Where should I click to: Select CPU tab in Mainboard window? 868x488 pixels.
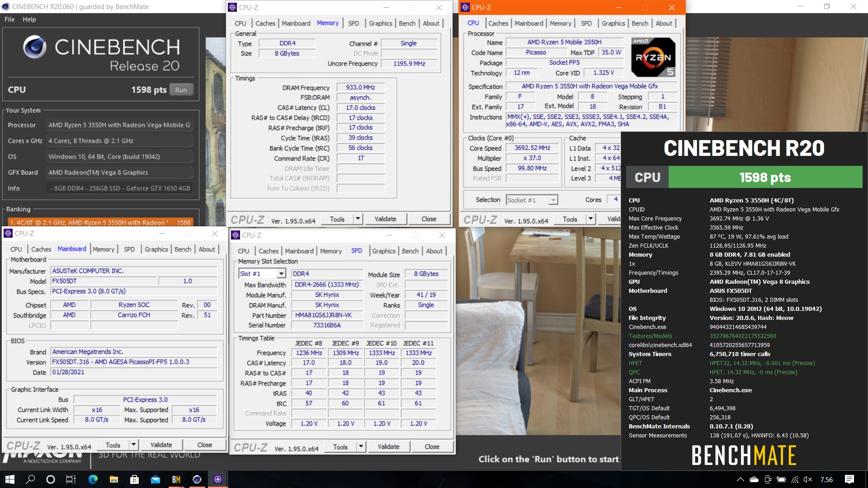(16, 249)
